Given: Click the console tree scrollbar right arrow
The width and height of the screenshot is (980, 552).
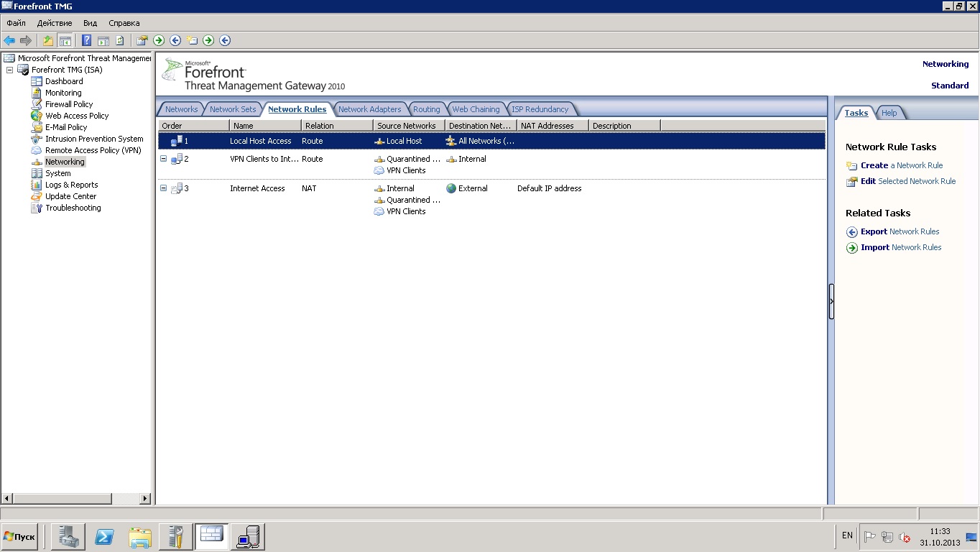Looking at the screenshot, I should (145, 498).
